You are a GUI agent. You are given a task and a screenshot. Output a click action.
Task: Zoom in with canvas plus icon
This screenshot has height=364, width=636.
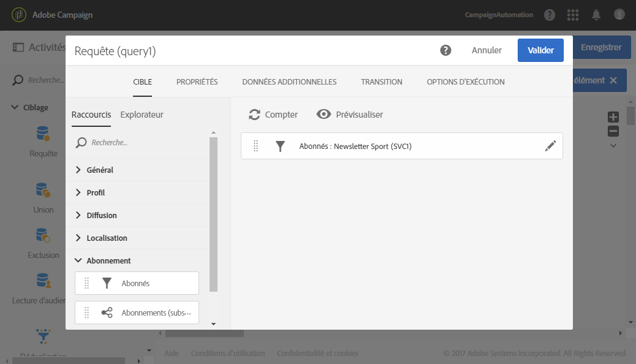click(x=613, y=117)
